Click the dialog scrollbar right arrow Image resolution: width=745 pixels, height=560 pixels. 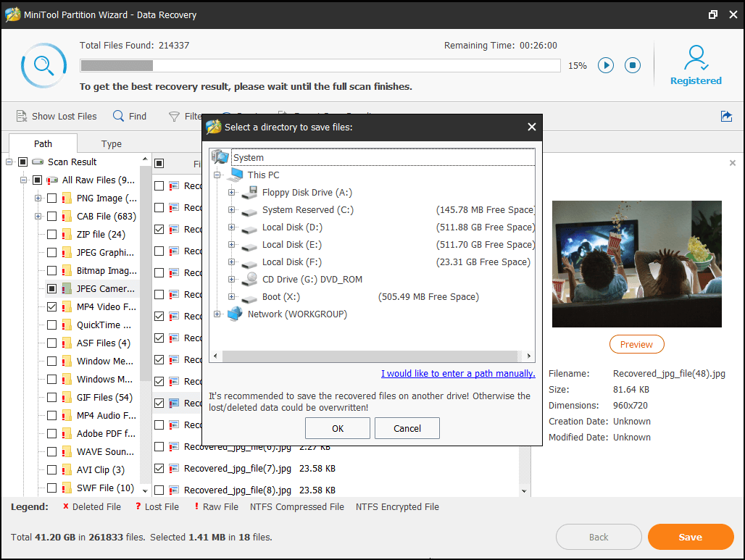point(529,356)
